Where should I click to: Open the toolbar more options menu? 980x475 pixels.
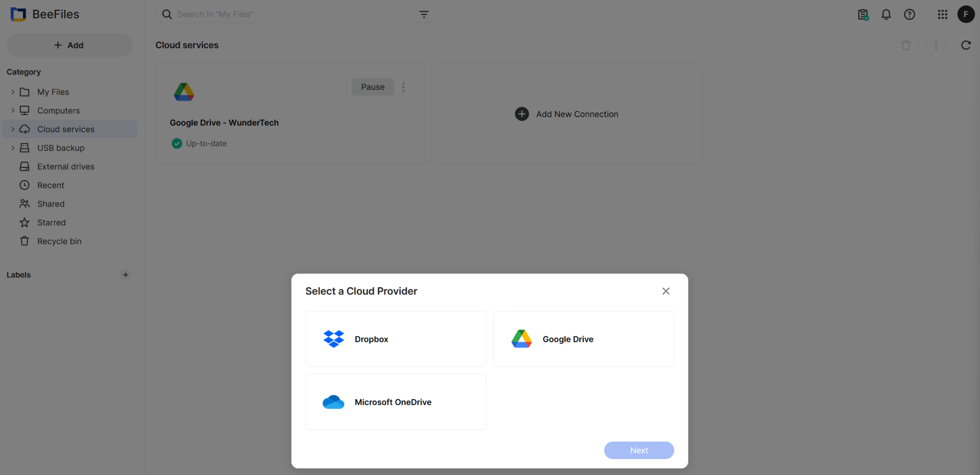pos(936,45)
